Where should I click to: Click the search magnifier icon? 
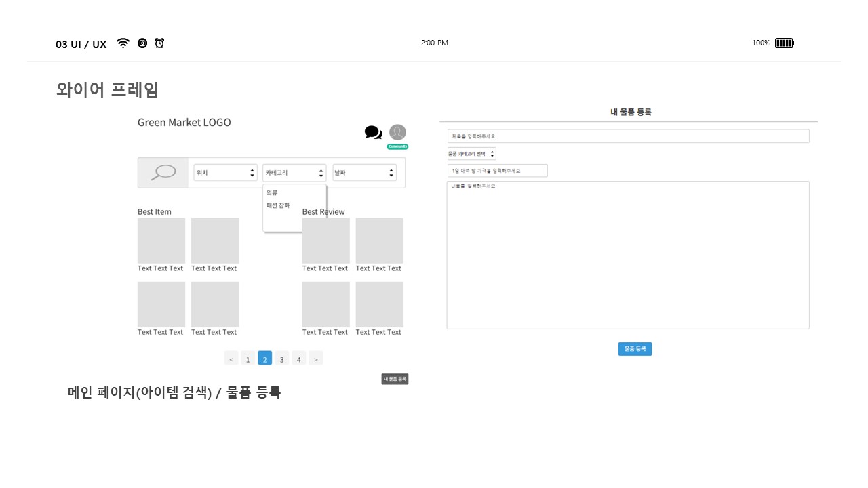point(162,172)
